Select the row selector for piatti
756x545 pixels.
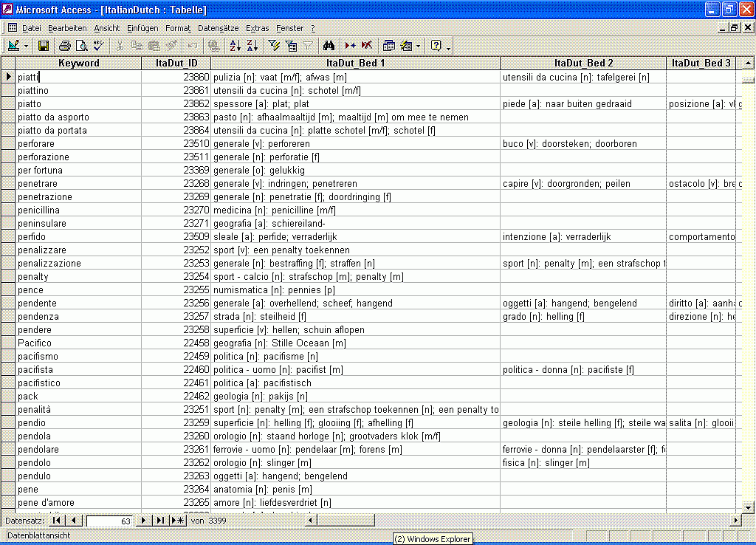point(8,77)
